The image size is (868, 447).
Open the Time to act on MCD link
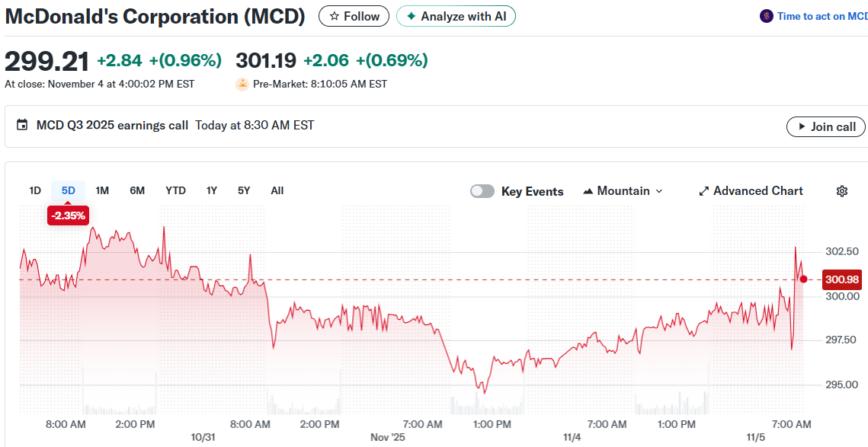click(x=822, y=16)
